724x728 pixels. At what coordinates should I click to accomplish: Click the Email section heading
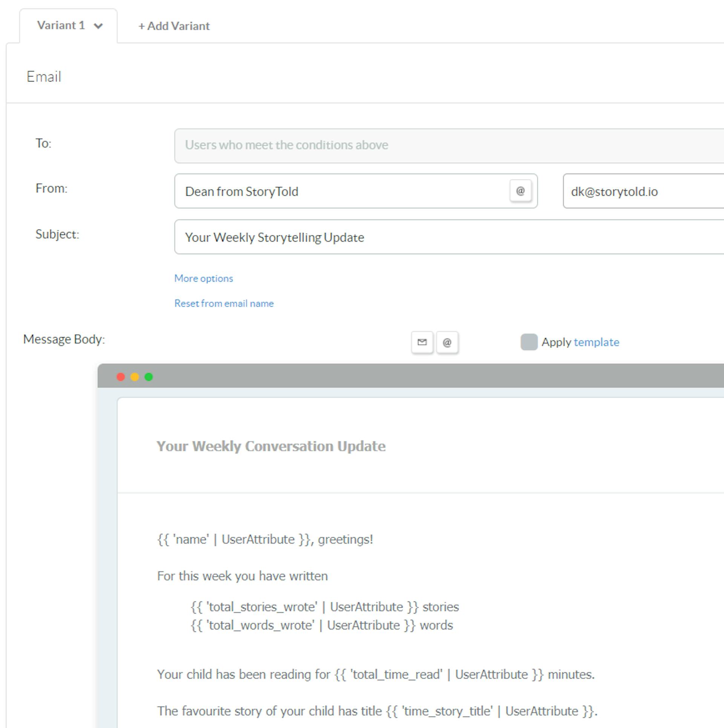pos(44,77)
